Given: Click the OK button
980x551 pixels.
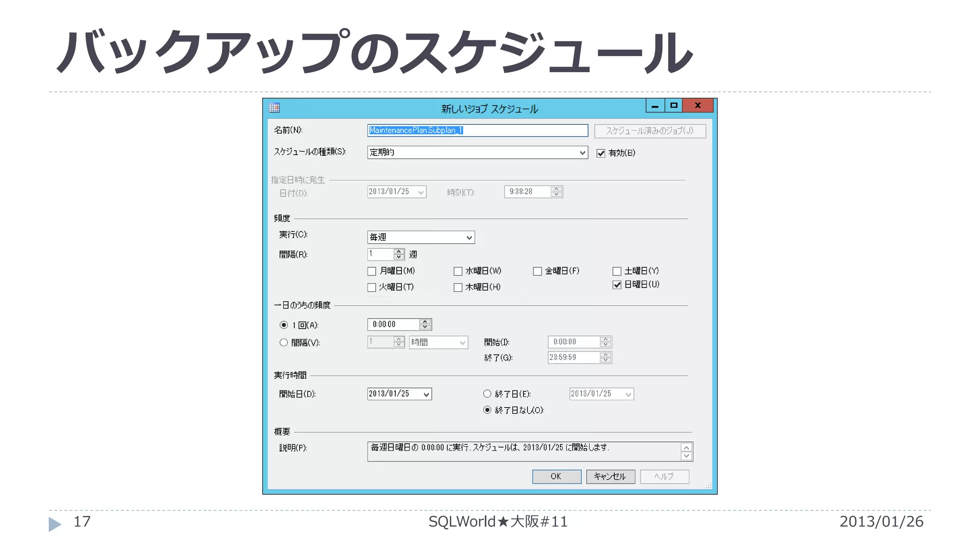Looking at the screenshot, I should tap(557, 476).
